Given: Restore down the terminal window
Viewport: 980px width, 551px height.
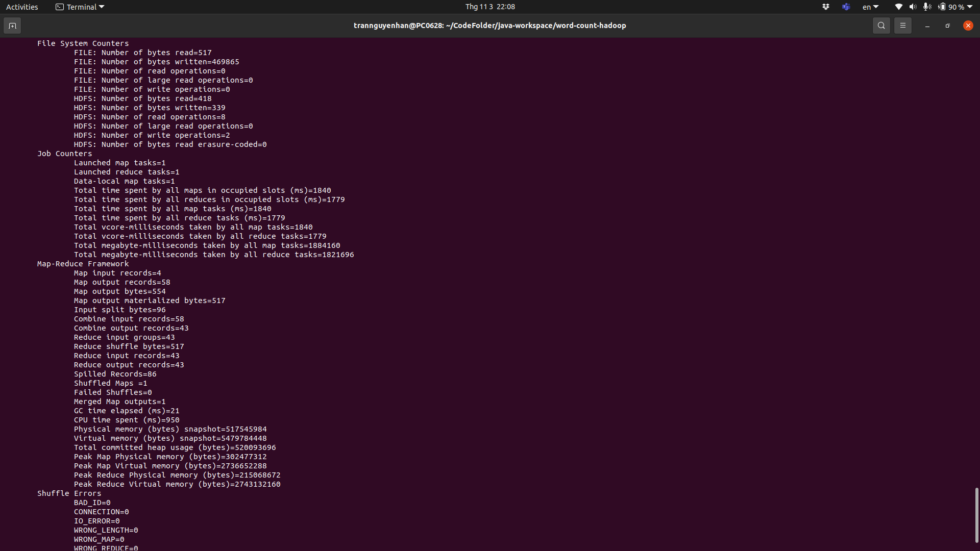Looking at the screenshot, I should coord(947,26).
